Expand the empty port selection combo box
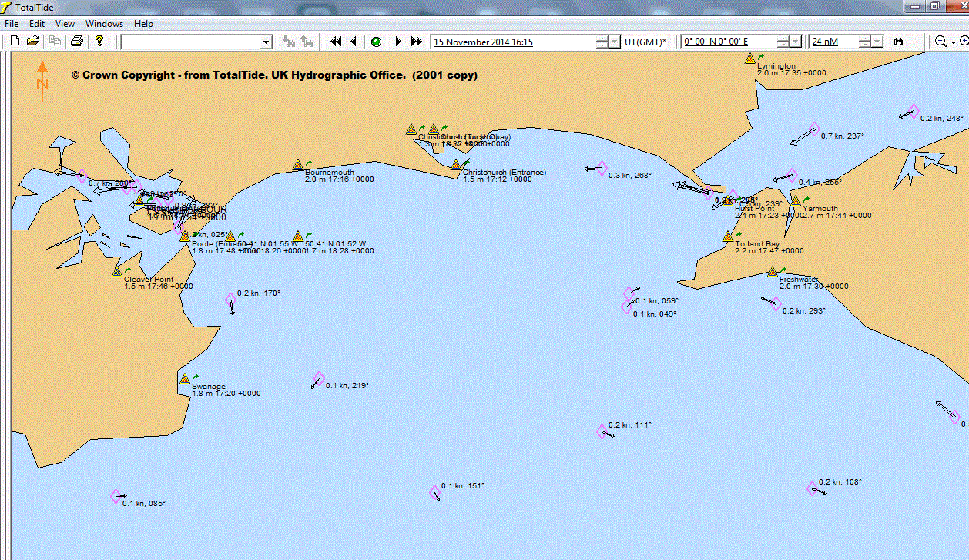Image resolution: width=969 pixels, height=560 pixels. point(267,42)
